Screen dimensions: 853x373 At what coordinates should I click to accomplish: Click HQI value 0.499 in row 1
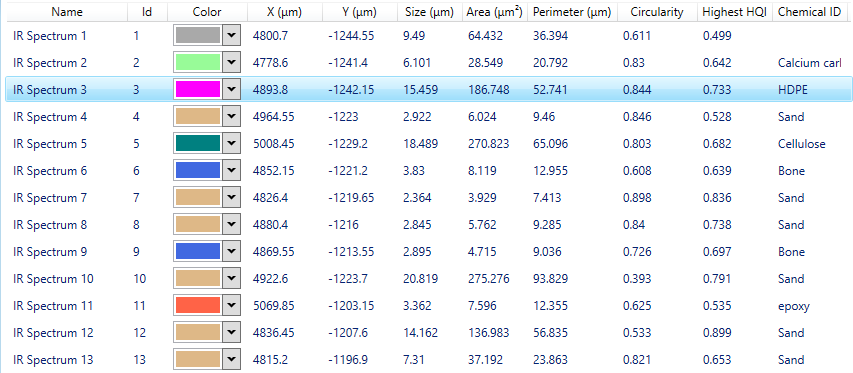pyautogui.click(x=717, y=36)
